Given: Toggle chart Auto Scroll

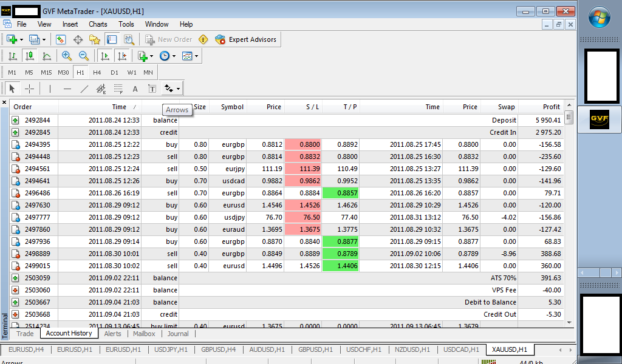Looking at the screenshot, I should point(104,56).
